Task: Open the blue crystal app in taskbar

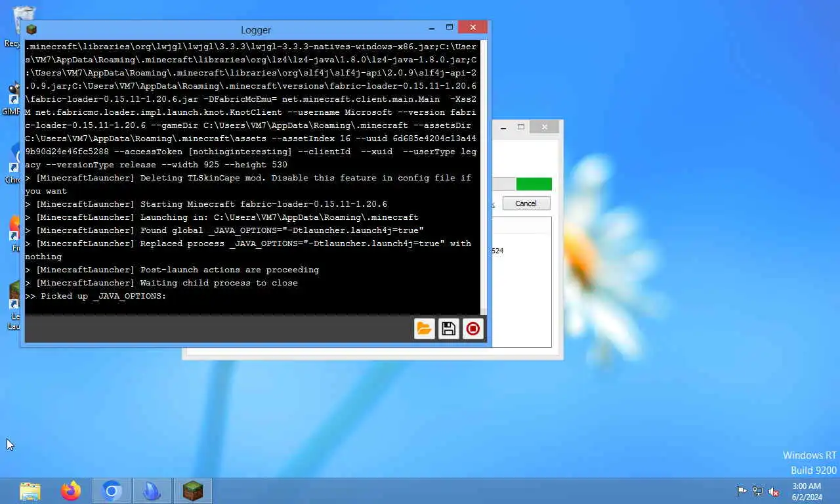Action: coord(152,491)
